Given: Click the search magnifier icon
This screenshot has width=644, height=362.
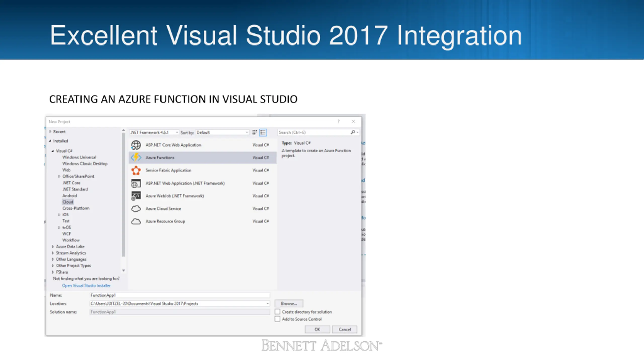Looking at the screenshot, I should 353,132.
